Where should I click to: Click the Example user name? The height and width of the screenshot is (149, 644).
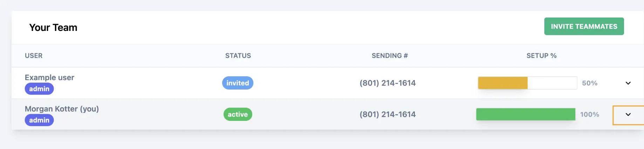pyautogui.click(x=49, y=77)
